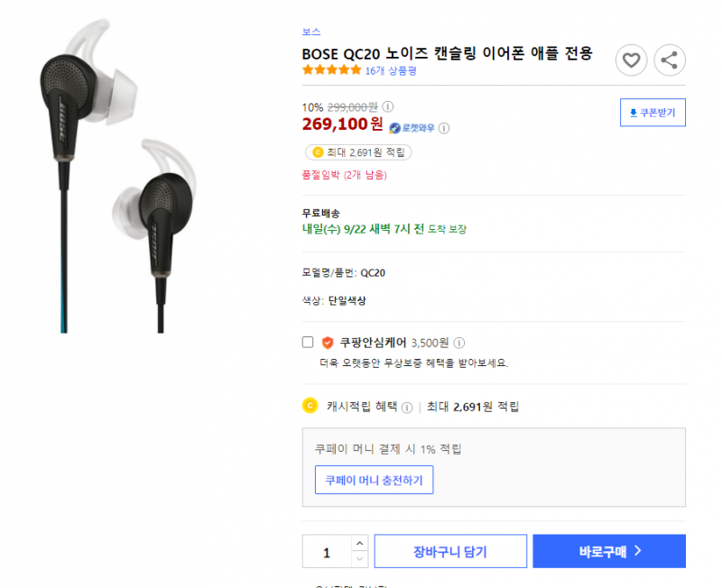Enable the 쿠팡안심케어 checkbox
This screenshot has width=722, height=588.
tap(308, 342)
